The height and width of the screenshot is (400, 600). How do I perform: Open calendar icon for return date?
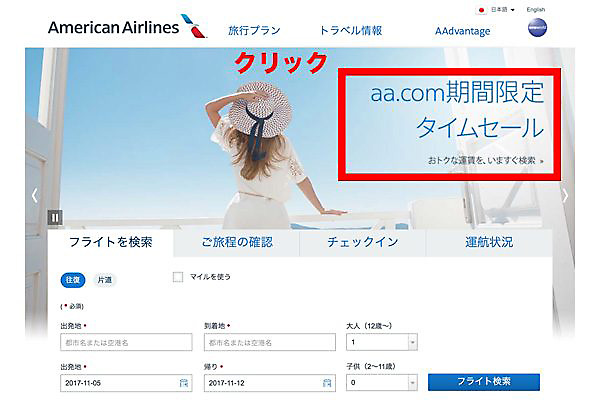(327, 382)
